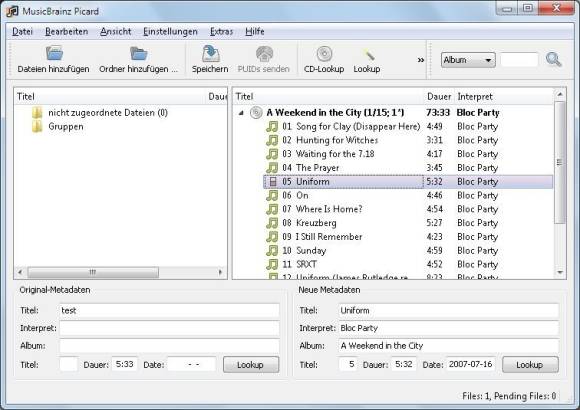
Task: Click the note icon of 08 Kreuzberg
Action: 272,223
